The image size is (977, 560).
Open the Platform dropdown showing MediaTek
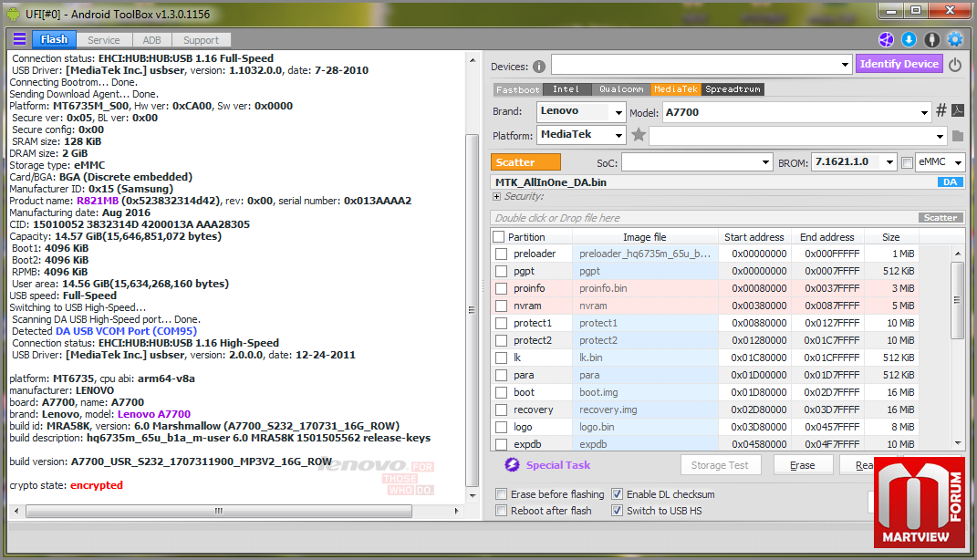pyautogui.click(x=618, y=135)
